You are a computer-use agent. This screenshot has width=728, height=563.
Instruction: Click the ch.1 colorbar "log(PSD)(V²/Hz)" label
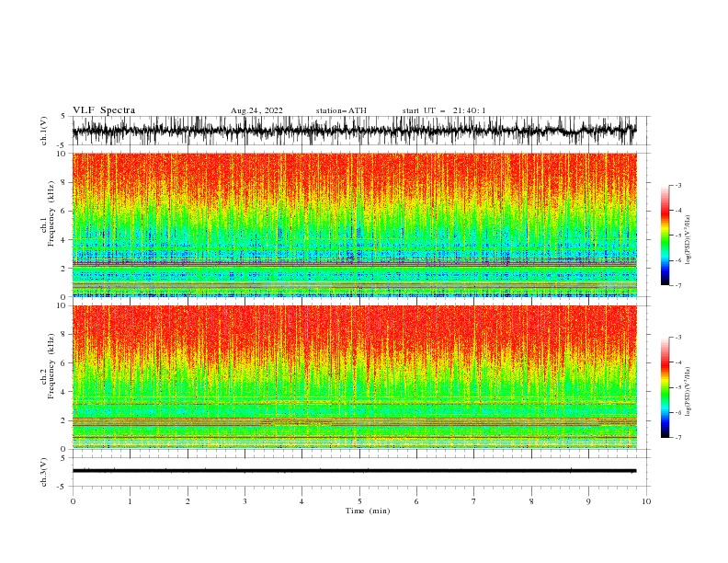[x=688, y=240]
